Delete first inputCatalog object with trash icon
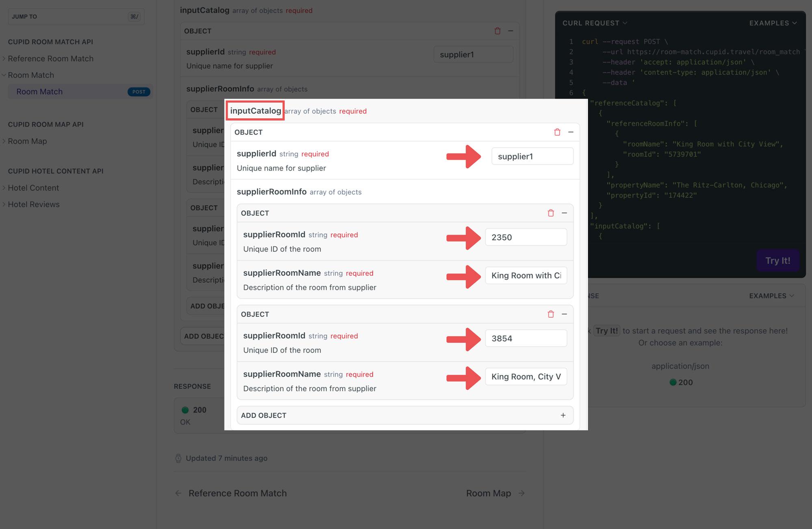The width and height of the screenshot is (812, 529). [x=557, y=132]
